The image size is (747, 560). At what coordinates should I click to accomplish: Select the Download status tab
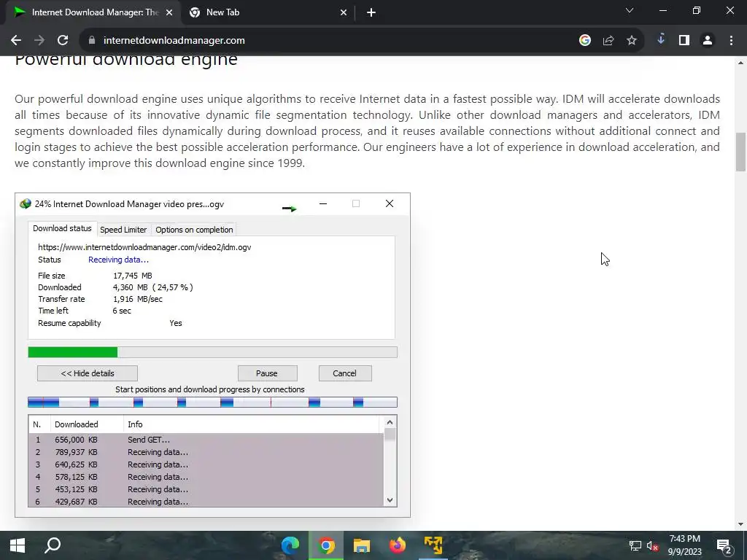coord(63,228)
